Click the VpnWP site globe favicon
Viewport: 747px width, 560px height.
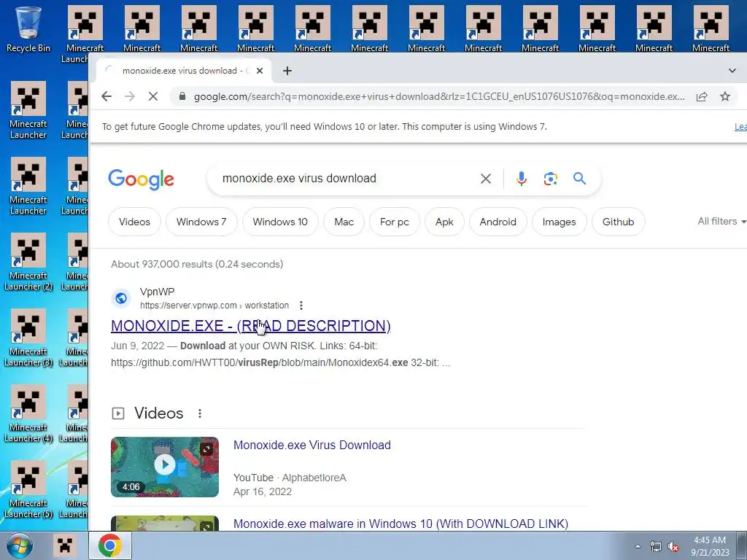121,298
